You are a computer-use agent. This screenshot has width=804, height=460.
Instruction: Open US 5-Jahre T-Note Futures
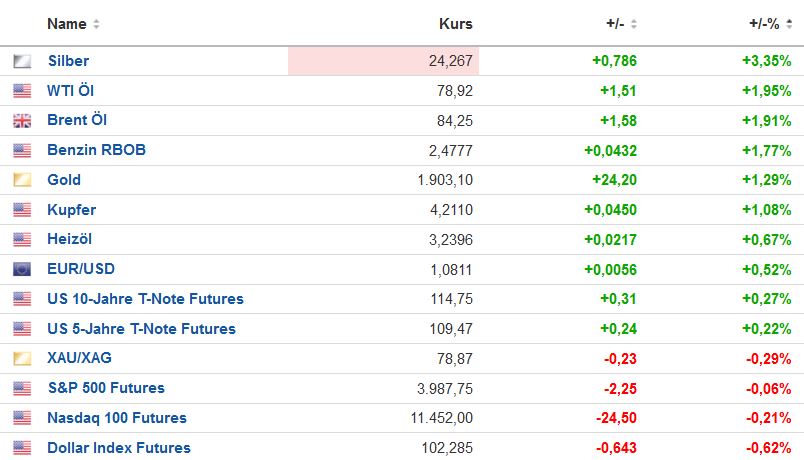point(141,329)
